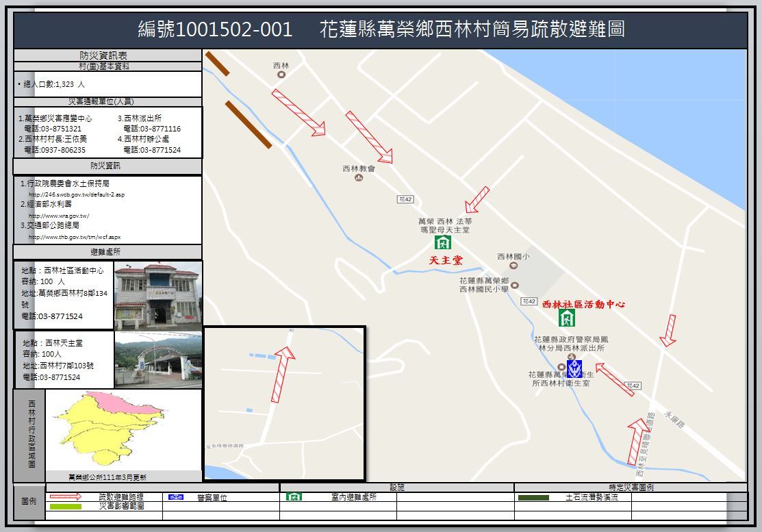Open the highway bureau thb.gov.tw link
This screenshot has width=762, height=532.
point(75,237)
